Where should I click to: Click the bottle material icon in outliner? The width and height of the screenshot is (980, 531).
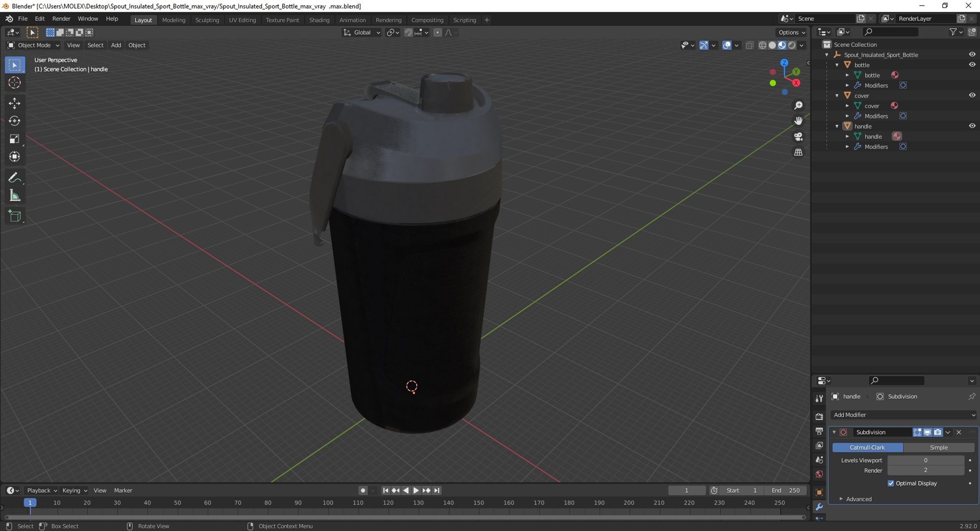(895, 75)
